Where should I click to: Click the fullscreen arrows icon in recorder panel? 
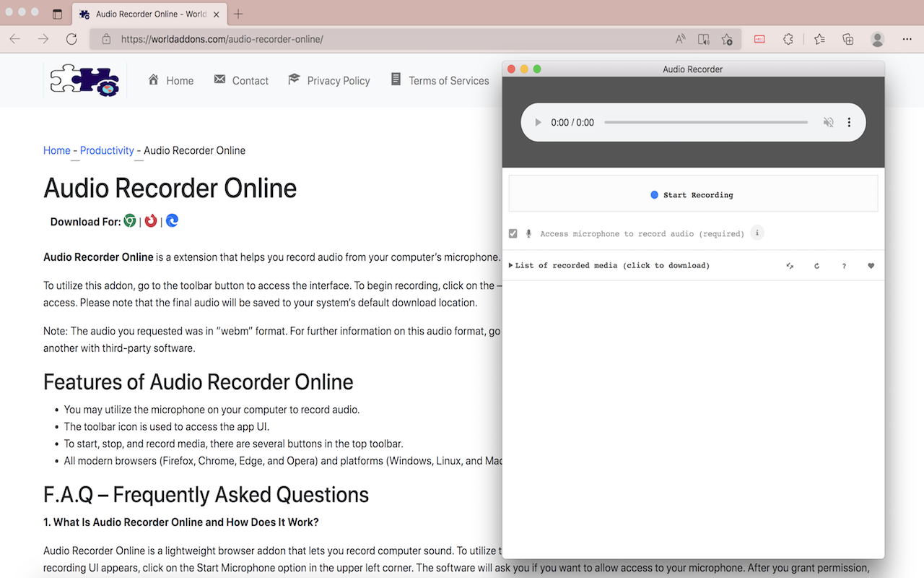coord(790,265)
